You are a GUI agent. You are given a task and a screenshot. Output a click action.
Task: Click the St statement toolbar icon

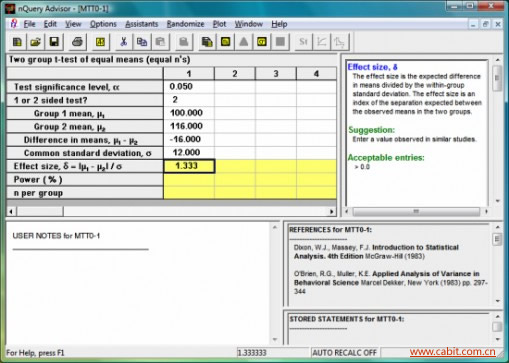pos(303,42)
